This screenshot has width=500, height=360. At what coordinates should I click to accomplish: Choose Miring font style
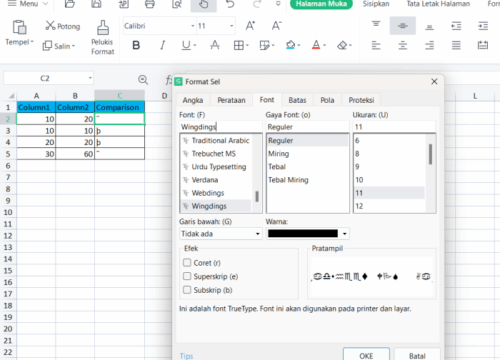(279, 154)
